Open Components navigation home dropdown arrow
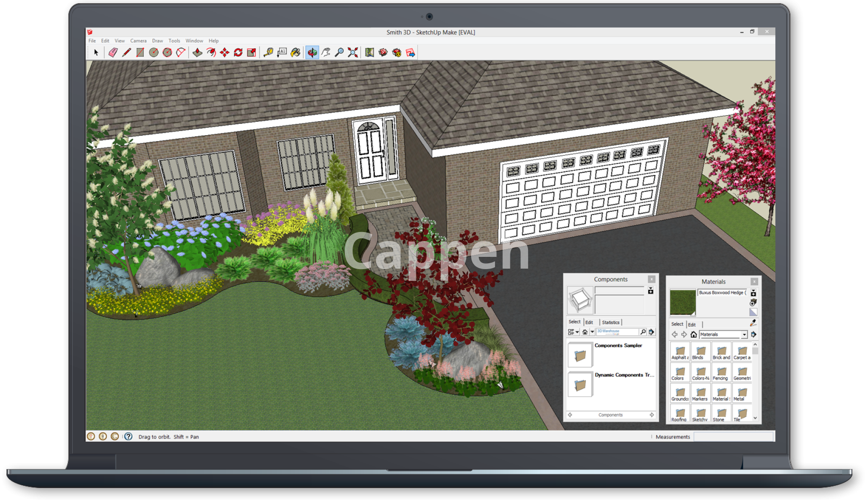The width and height of the screenshot is (868, 502). (592, 332)
